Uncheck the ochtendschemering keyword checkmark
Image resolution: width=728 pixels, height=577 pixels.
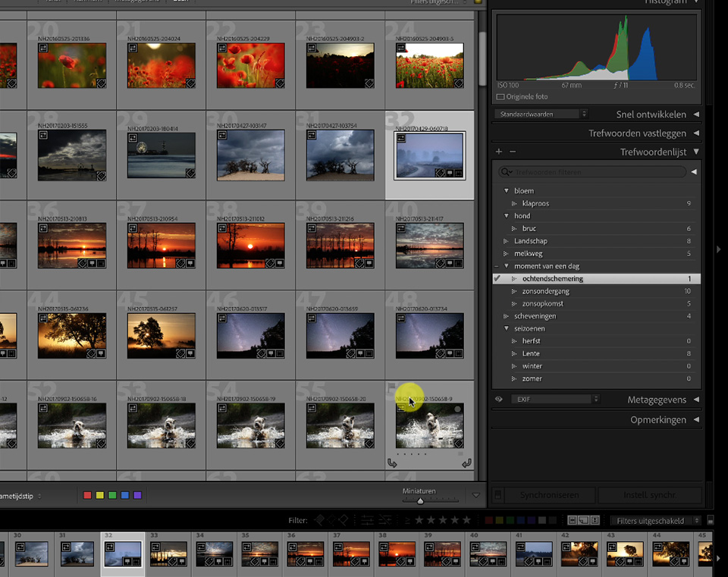click(497, 278)
